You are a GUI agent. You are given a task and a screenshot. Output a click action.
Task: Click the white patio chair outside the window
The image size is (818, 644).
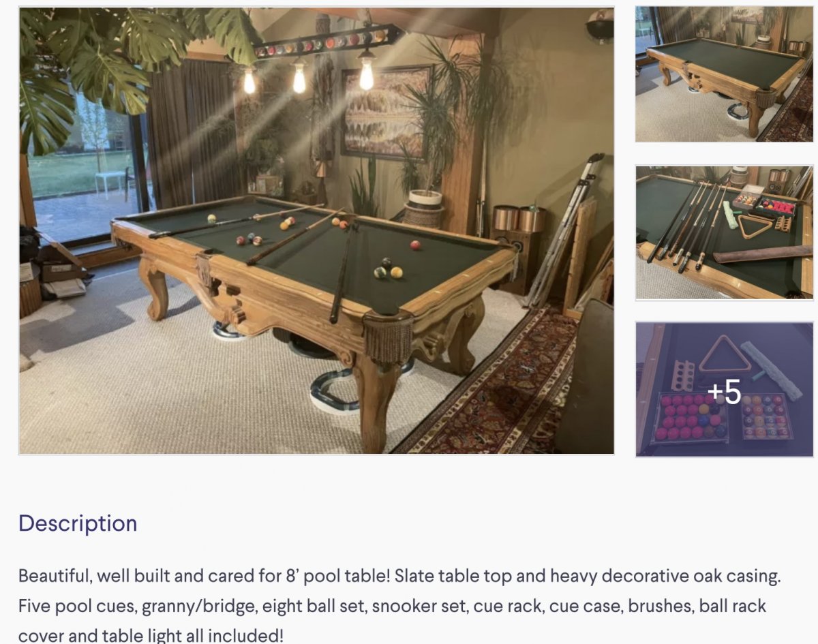point(110,183)
